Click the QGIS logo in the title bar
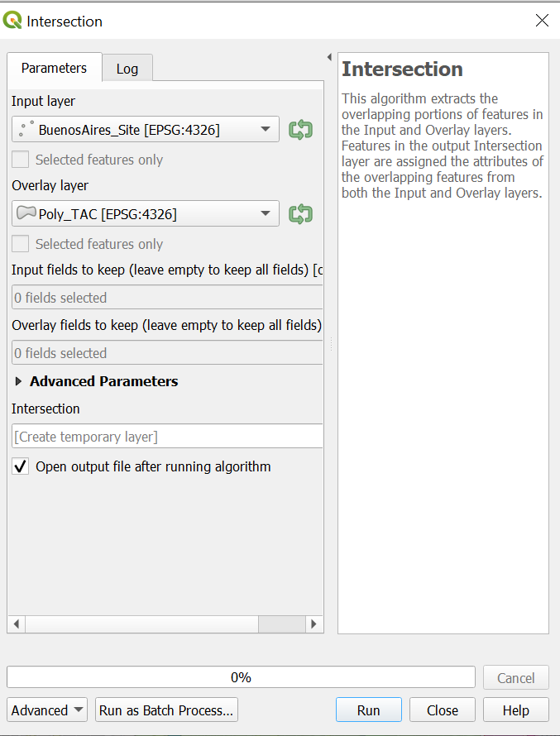This screenshot has width=560, height=736. tap(13, 21)
